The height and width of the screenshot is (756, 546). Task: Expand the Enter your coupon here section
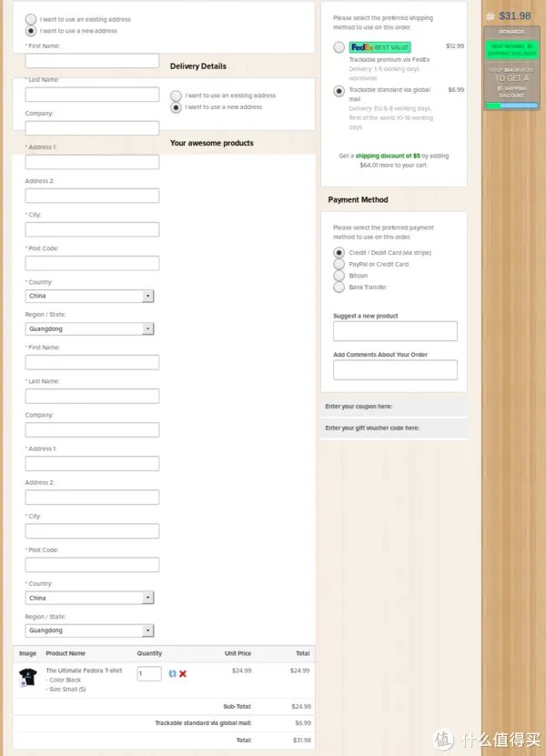pos(394,407)
